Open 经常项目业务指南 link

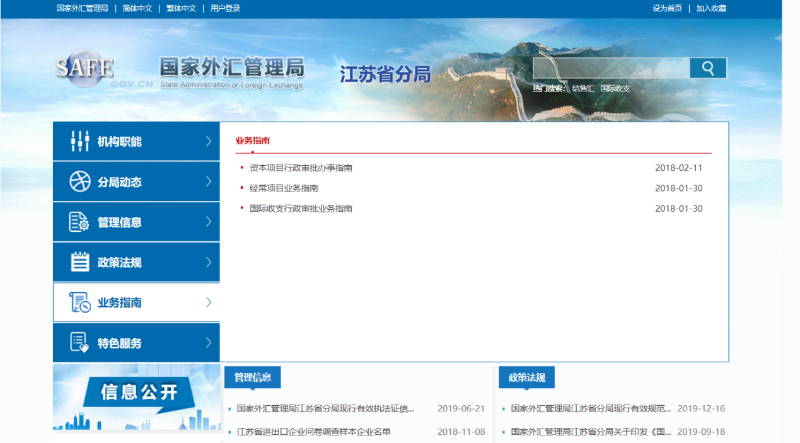283,188
